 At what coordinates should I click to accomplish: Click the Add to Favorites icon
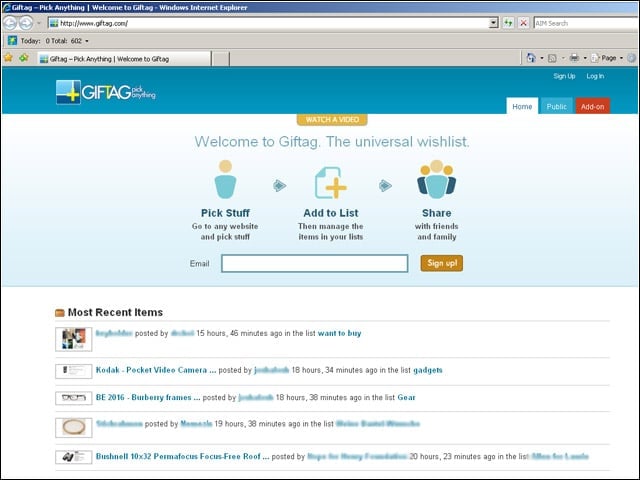coord(24,58)
